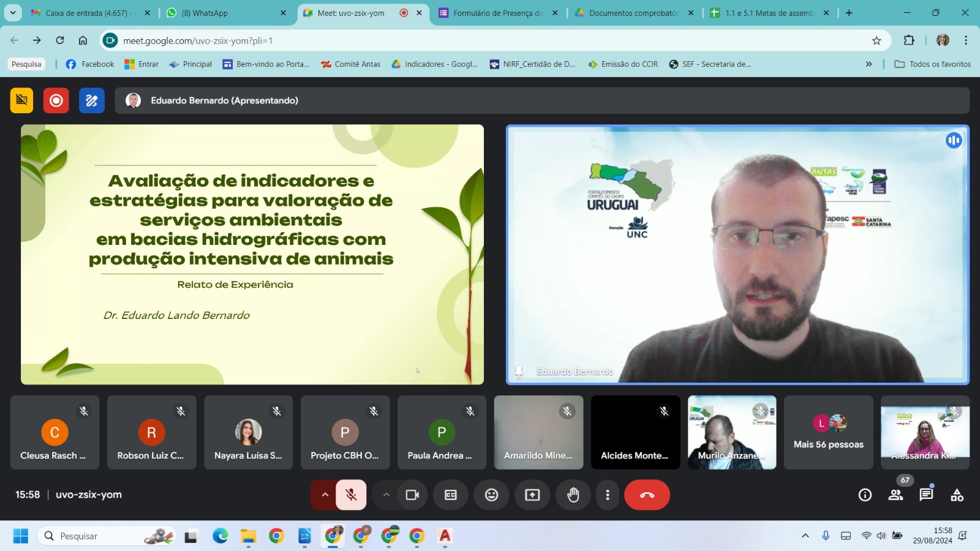980x551 pixels.
Task: Select Nayara Luisa participant tile
Action: click(x=248, y=432)
